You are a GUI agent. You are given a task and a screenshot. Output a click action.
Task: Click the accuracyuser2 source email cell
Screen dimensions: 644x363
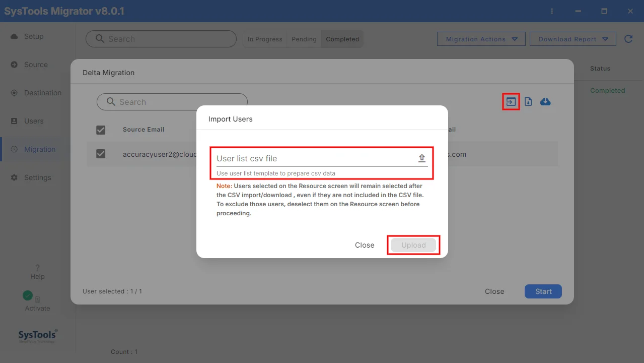pos(159,154)
